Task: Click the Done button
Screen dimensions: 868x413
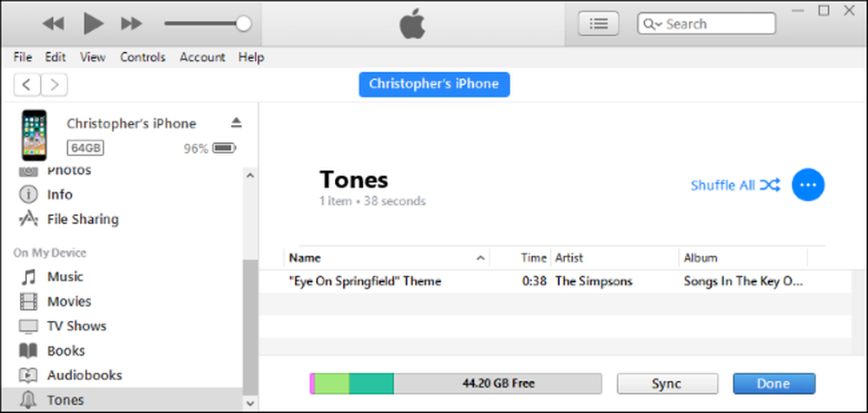Action: tap(774, 383)
